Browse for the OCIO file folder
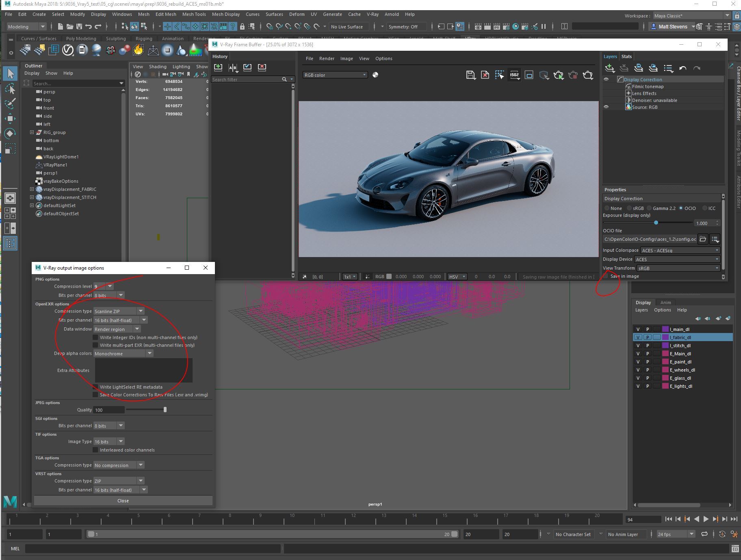The image size is (741, 560). [x=703, y=239]
